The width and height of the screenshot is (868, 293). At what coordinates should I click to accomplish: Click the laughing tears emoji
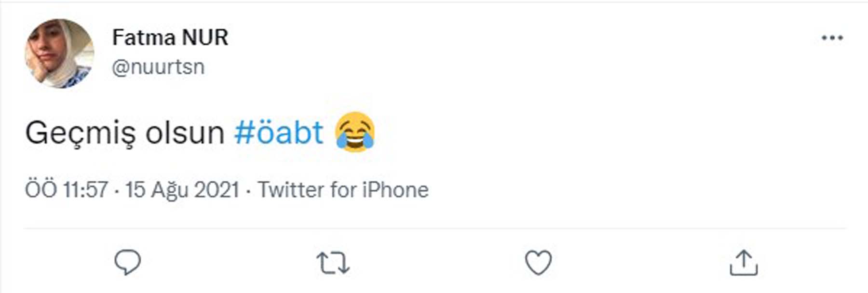pyautogui.click(x=355, y=132)
